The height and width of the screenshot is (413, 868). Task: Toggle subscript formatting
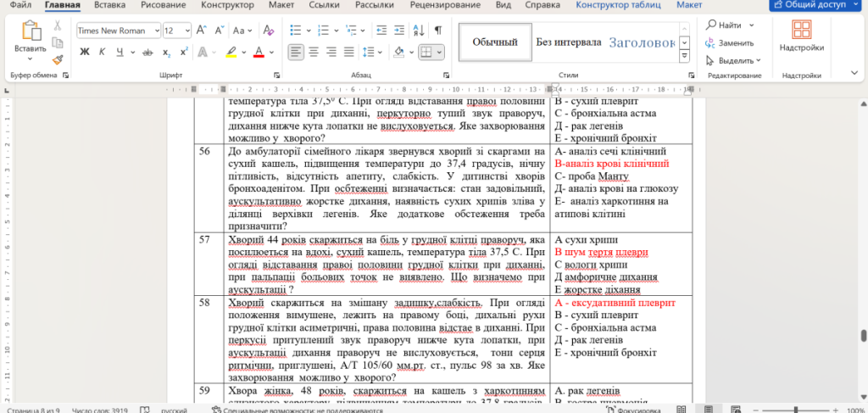[167, 52]
